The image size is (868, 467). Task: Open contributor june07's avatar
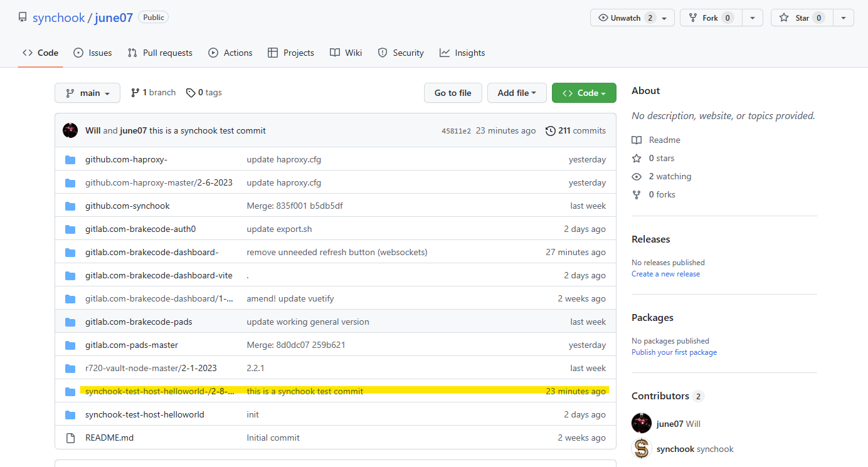[x=641, y=423]
